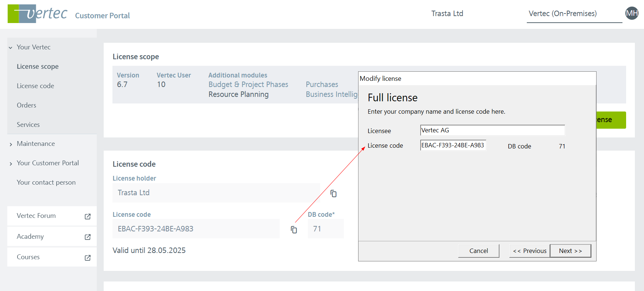
Task: Click the Licensee input field
Action: pos(492,131)
